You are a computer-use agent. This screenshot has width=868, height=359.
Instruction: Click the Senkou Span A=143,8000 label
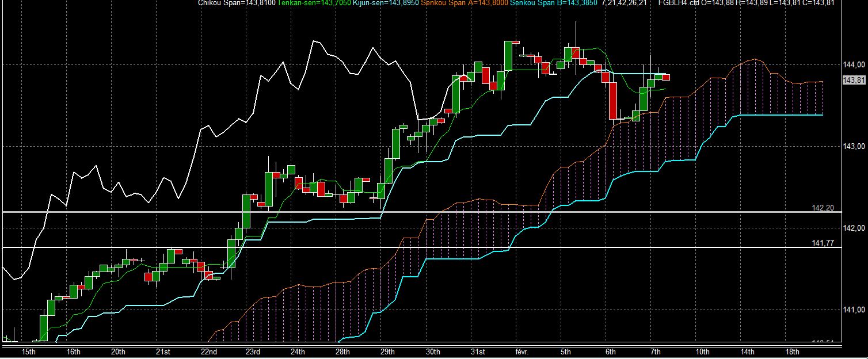click(466, 3)
